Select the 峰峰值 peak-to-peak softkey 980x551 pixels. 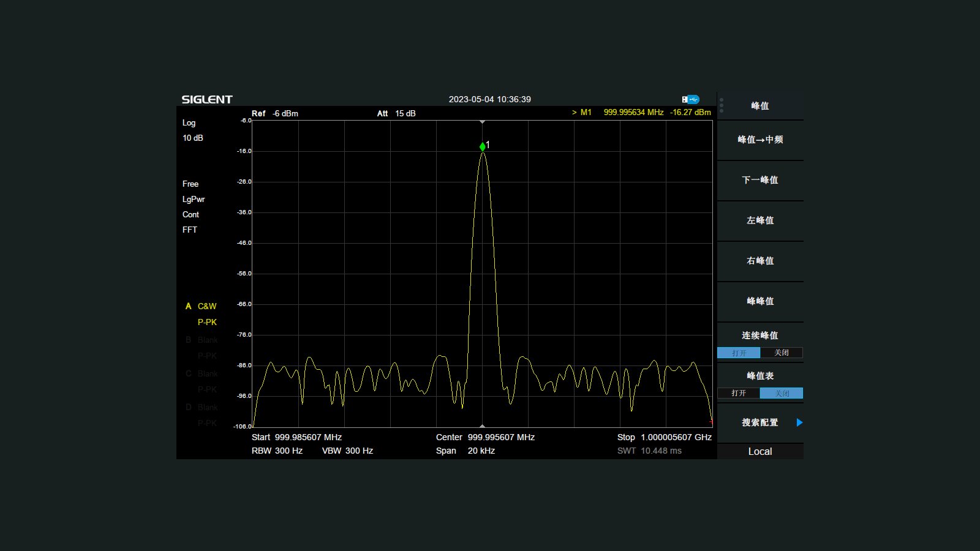760,301
